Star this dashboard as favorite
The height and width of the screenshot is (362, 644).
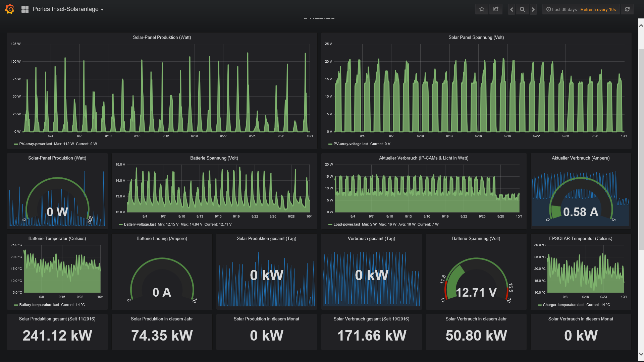pos(482,9)
